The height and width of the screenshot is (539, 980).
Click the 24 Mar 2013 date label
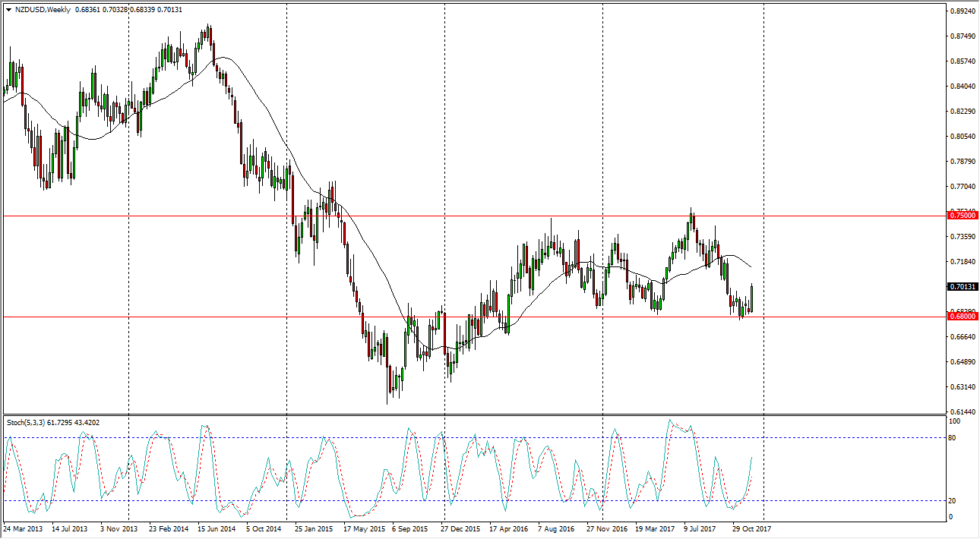[x=23, y=528]
